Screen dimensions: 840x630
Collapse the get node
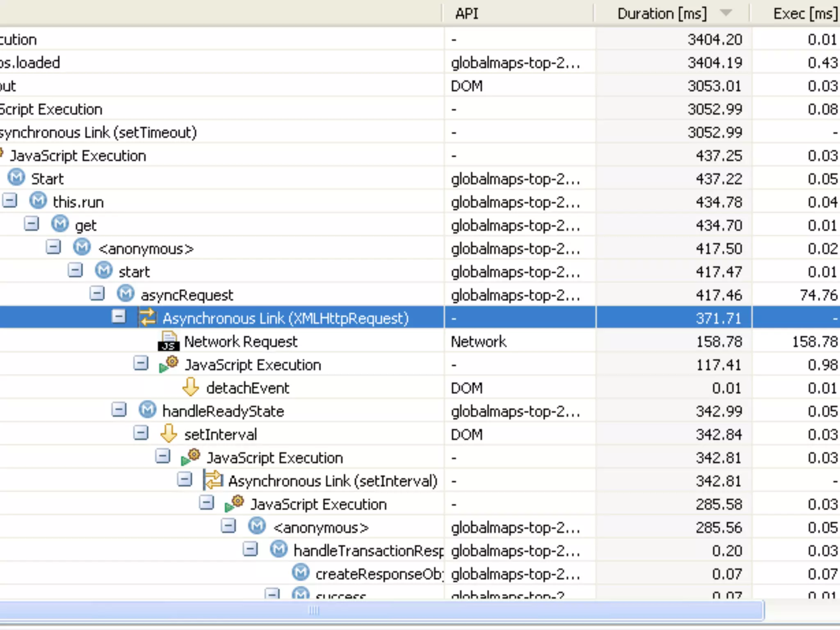click(x=31, y=224)
